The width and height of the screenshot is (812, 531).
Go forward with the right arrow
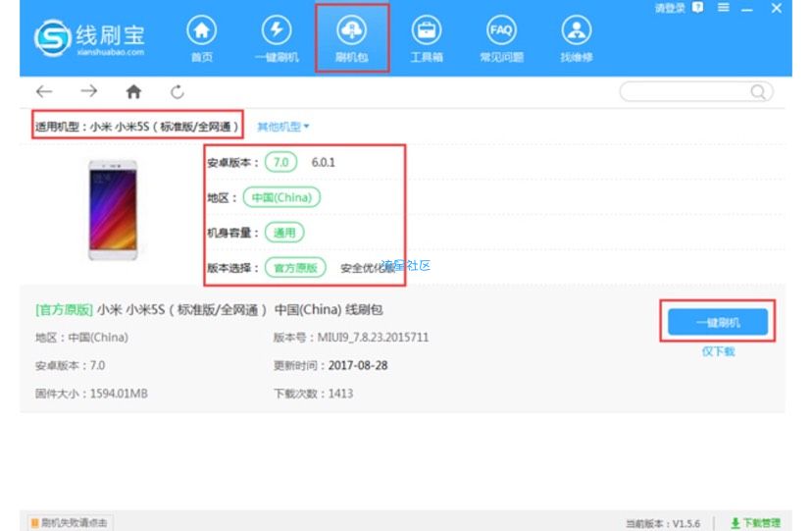click(89, 91)
